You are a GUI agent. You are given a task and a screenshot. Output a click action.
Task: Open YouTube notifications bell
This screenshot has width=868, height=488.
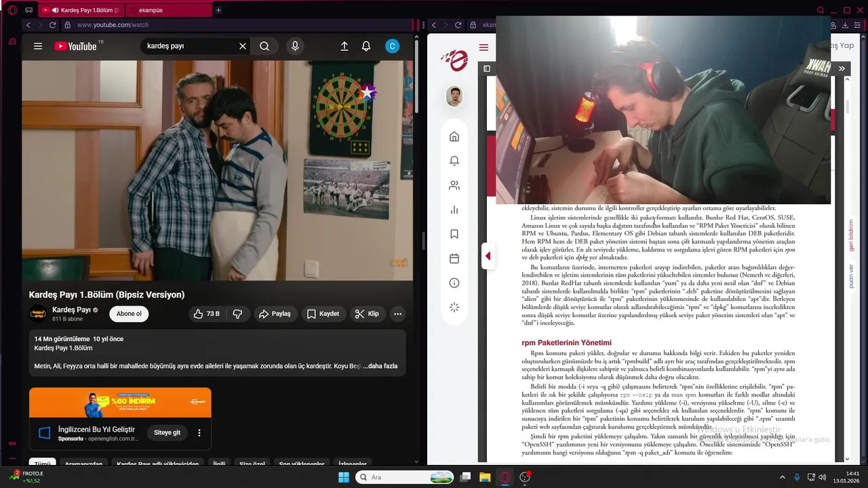[366, 46]
